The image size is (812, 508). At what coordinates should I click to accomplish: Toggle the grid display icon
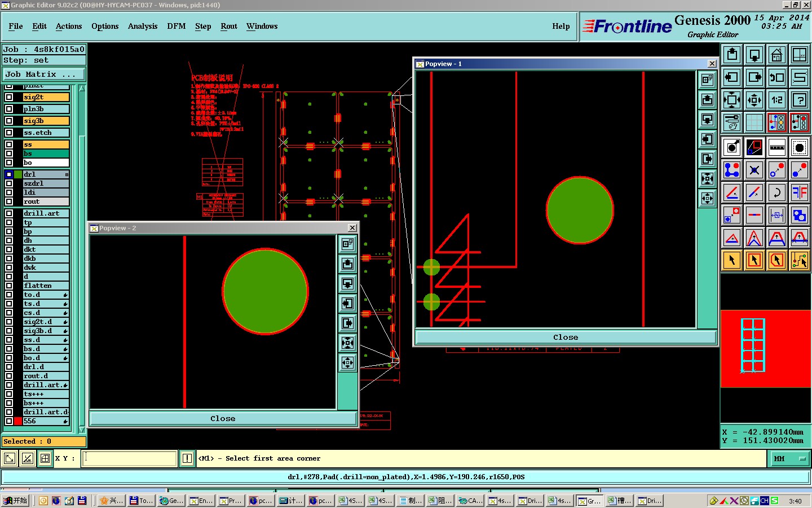754,122
